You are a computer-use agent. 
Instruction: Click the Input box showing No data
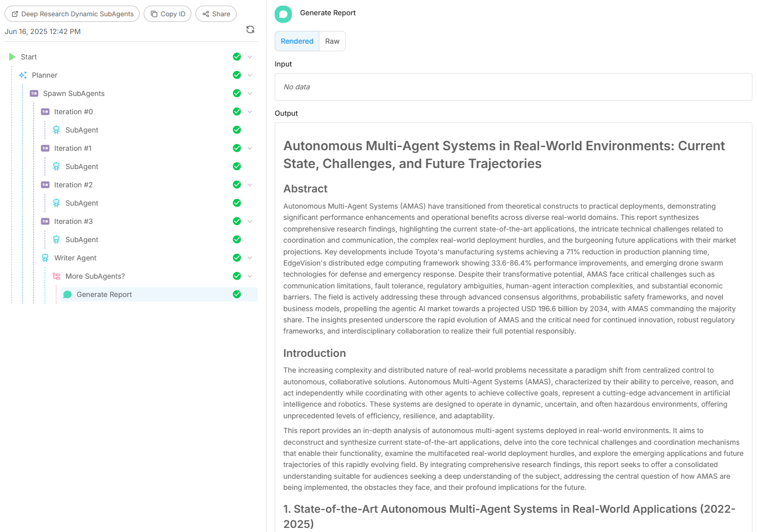[x=513, y=87]
